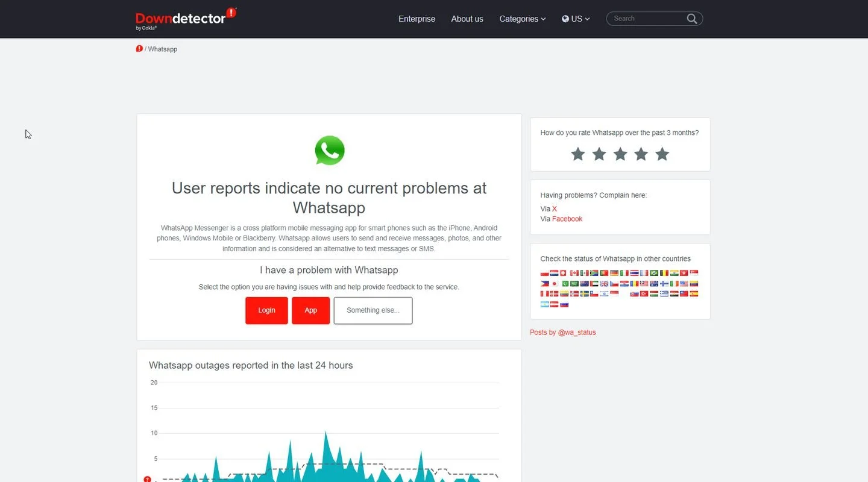Select the Saudi Arabia flag
Screen dimensions: 868x482
pos(574,284)
